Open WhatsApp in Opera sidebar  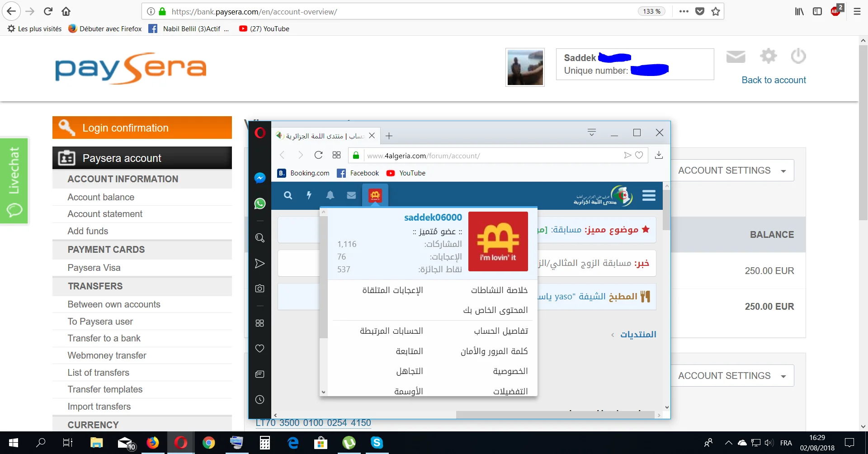click(259, 203)
